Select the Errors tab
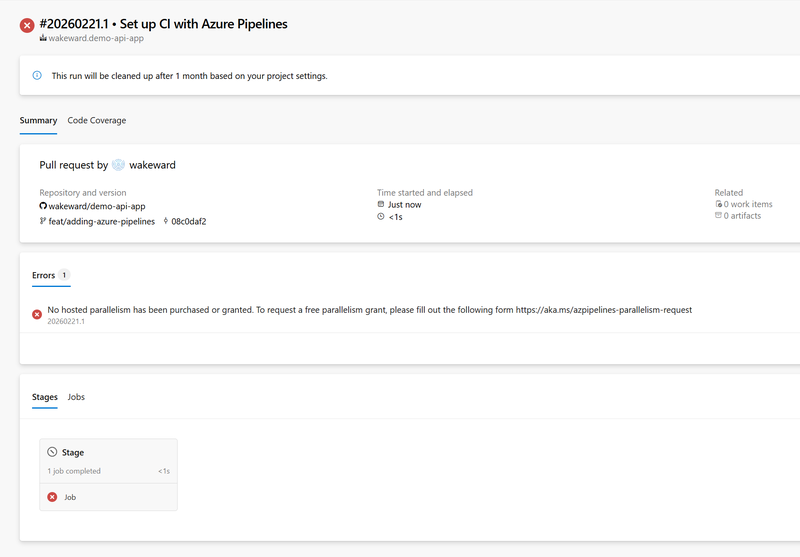 (x=43, y=275)
